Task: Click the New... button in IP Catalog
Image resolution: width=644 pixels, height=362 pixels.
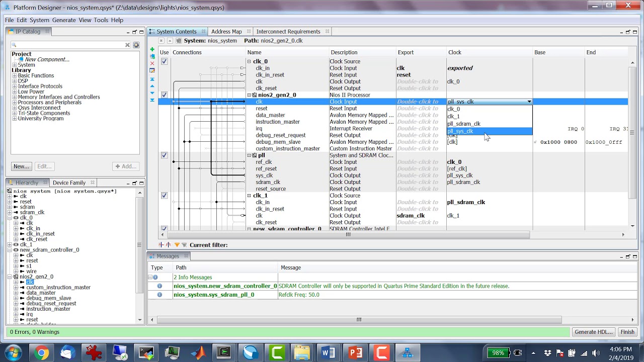Action: [x=21, y=166]
